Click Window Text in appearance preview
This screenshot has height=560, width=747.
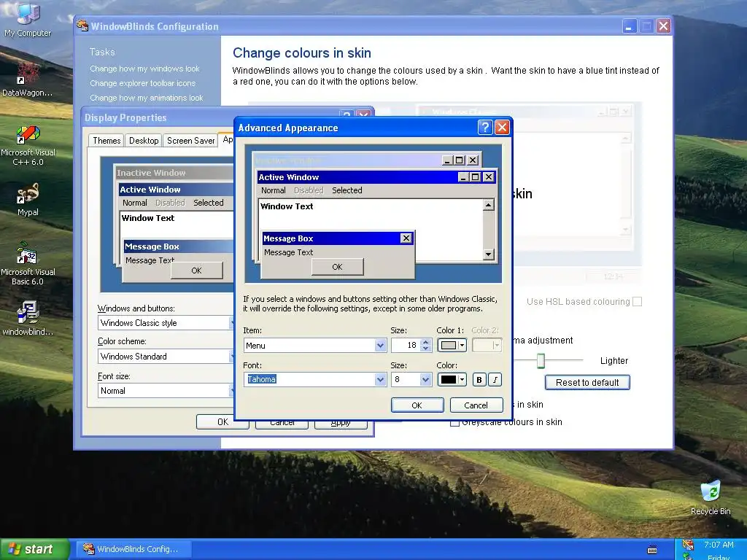pos(286,206)
